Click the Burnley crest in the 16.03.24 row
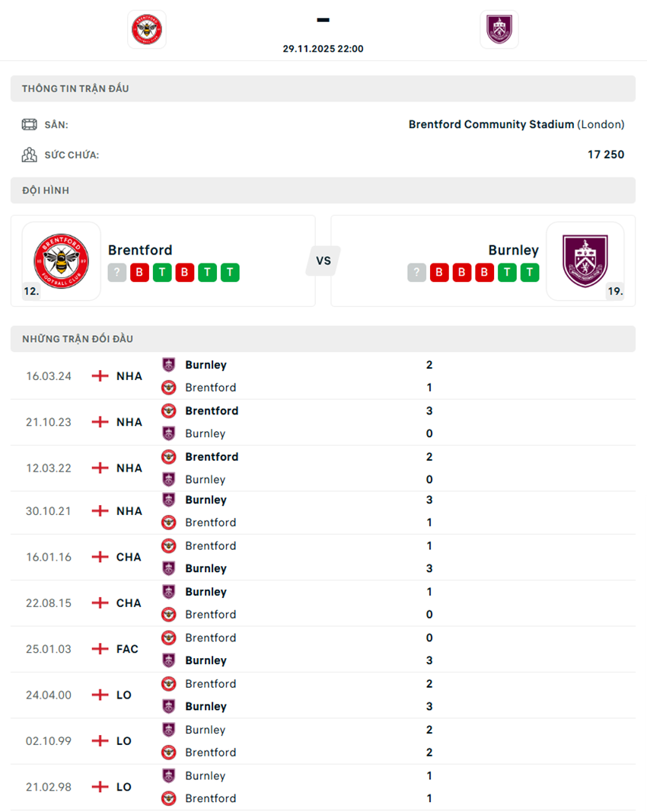Viewport: 647px width, 812px height. click(168, 364)
